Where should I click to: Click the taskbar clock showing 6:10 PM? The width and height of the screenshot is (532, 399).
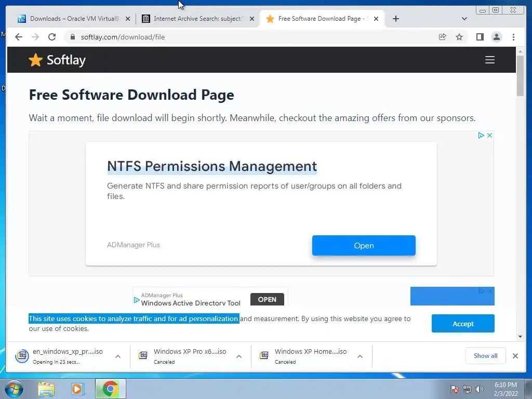click(506, 389)
